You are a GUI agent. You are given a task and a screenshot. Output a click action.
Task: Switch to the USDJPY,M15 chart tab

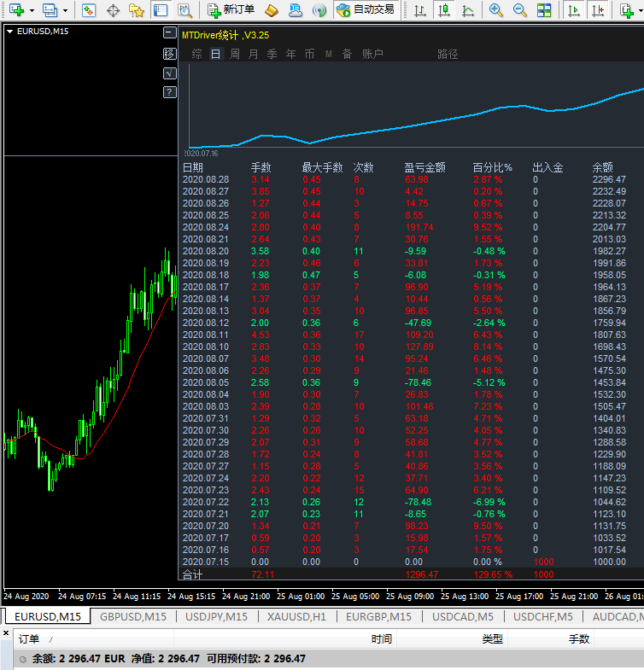click(x=216, y=616)
